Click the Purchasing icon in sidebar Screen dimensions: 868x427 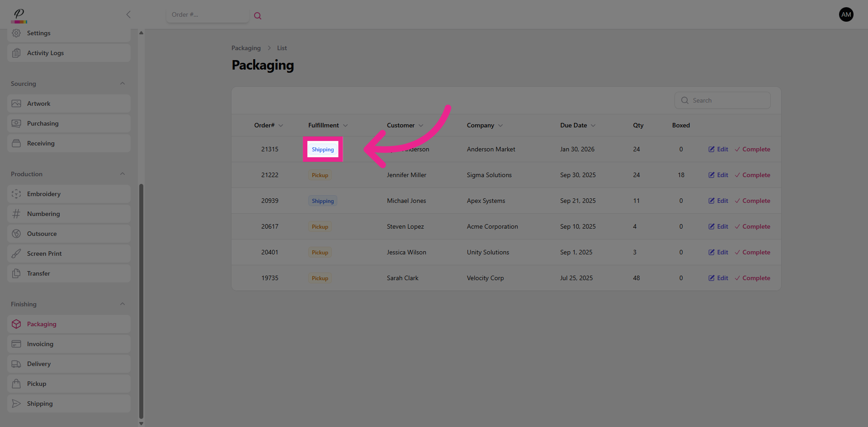pyautogui.click(x=16, y=123)
